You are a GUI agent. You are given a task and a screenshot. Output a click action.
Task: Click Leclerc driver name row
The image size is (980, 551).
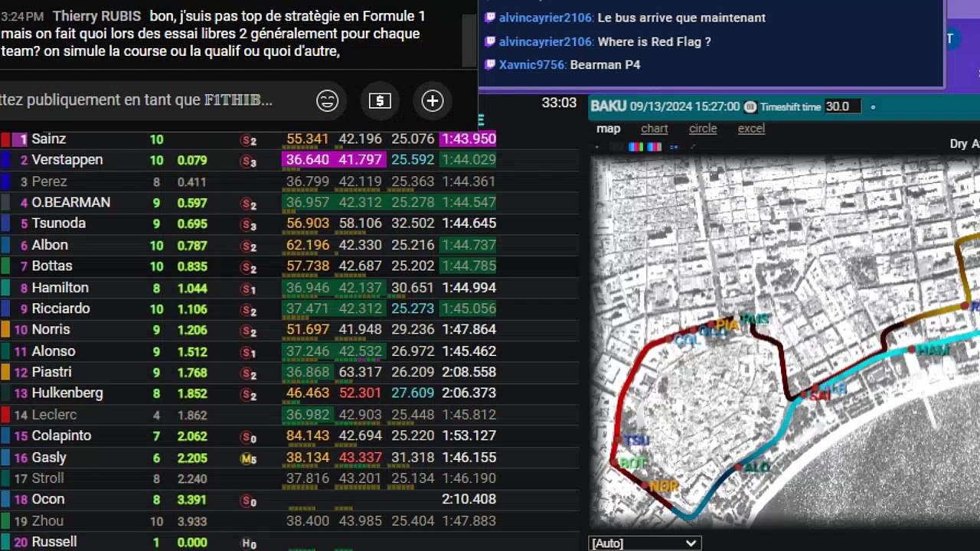pos(54,415)
